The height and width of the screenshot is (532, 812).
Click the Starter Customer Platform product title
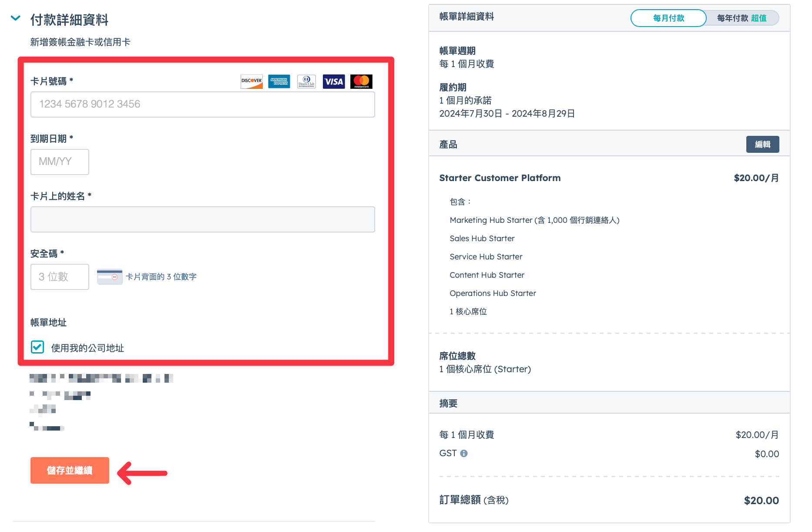point(500,178)
